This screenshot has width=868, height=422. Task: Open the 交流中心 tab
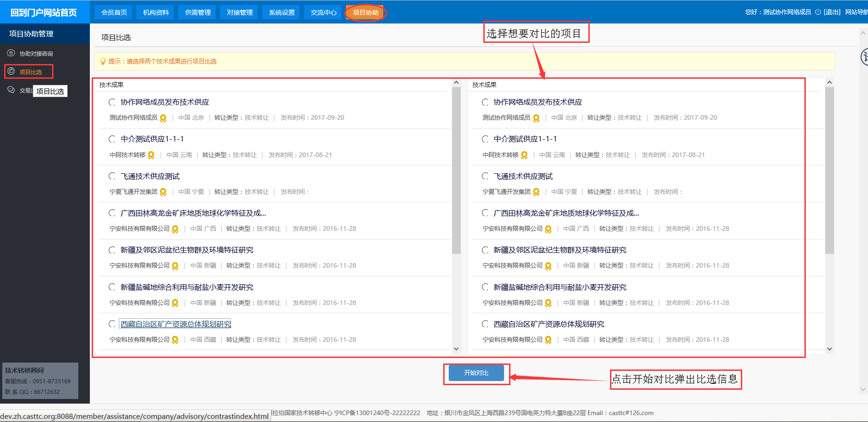click(x=323, y=12)
